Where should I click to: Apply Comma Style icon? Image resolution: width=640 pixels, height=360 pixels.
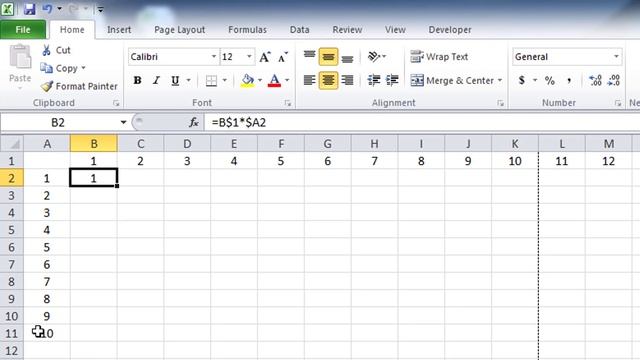[569, 80]
